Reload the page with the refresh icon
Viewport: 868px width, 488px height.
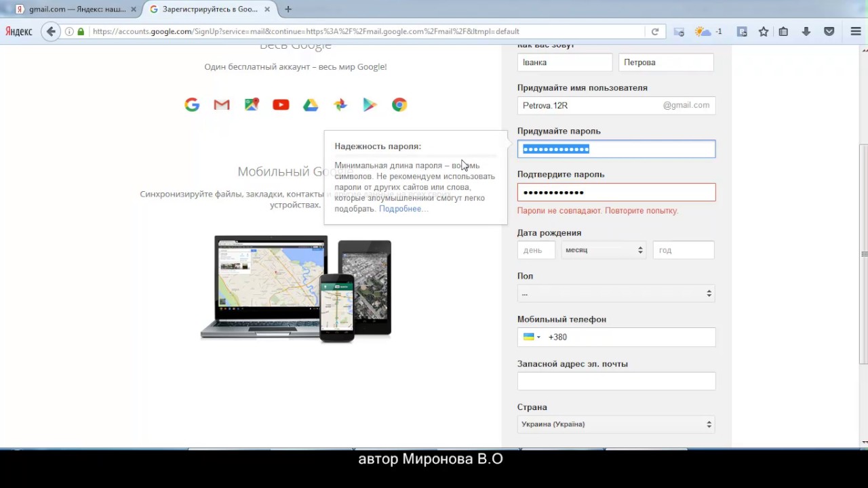pos(655,31)
